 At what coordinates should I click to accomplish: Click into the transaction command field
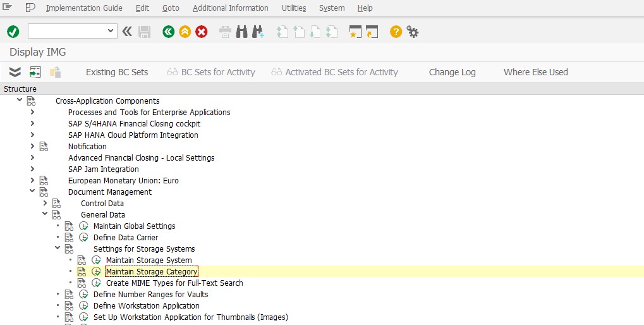click(x=66, y=31)
